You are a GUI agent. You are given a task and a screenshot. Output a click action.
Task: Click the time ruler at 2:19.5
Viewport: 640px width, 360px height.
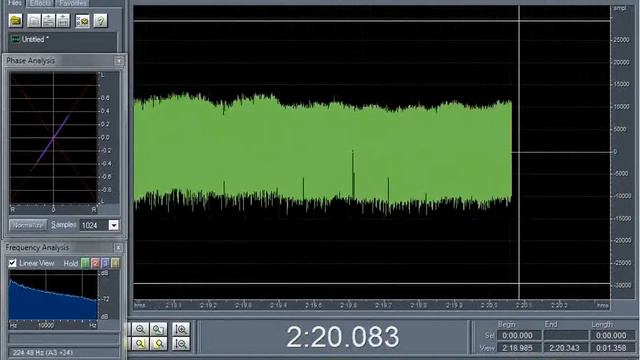pos(313,305)
